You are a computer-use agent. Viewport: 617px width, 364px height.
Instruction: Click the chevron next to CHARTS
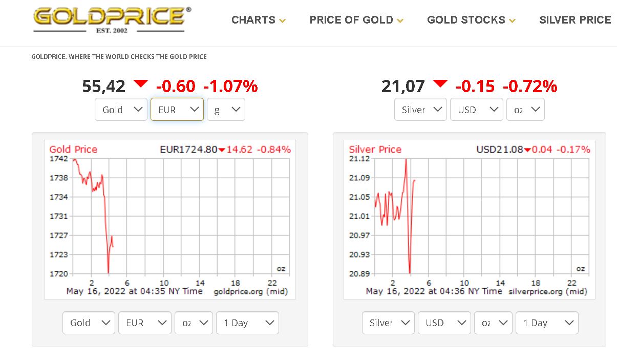282,21
